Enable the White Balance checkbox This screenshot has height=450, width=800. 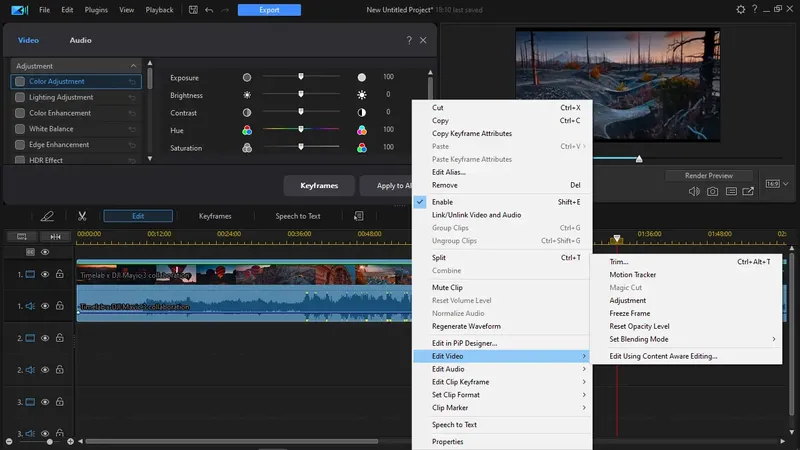pyautogui.click(x=20, y=129)
